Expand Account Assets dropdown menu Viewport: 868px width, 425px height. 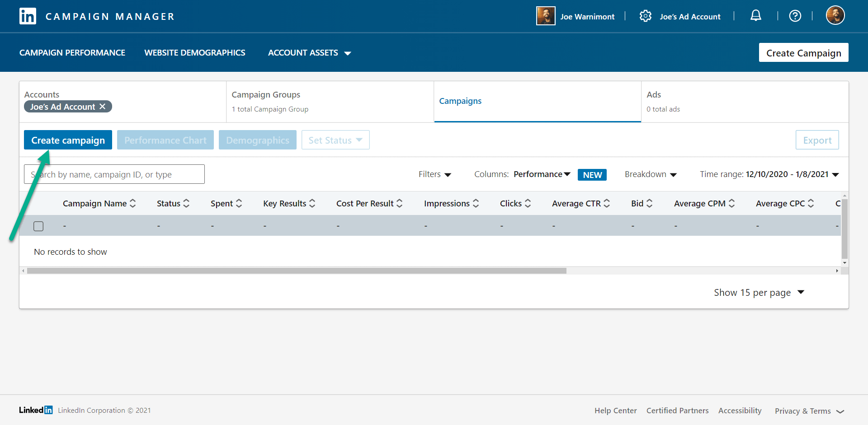[309, 53]
